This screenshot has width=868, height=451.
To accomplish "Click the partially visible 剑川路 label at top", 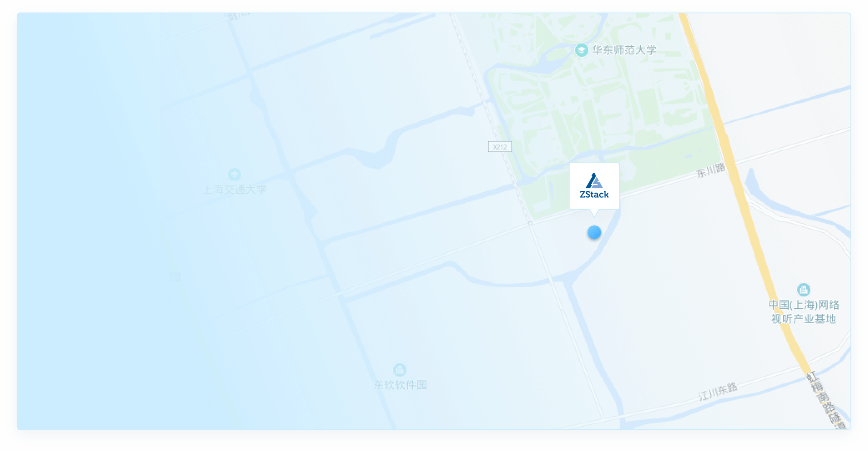I will 239,17.
